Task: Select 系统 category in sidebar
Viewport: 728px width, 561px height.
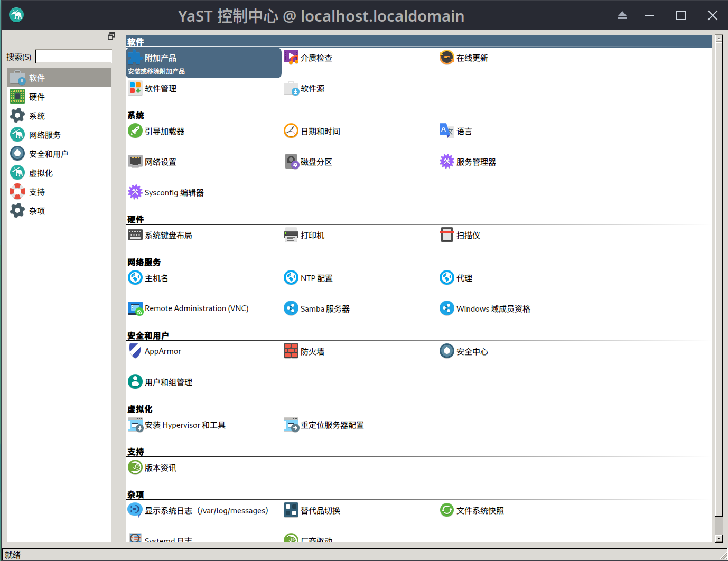Action: [59, 115]
